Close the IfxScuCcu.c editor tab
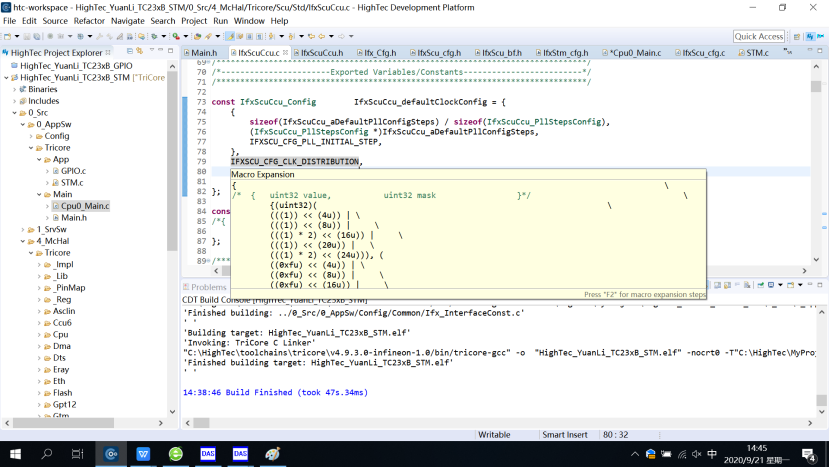This screenshot has height=467, width=830. pos(285,52)
